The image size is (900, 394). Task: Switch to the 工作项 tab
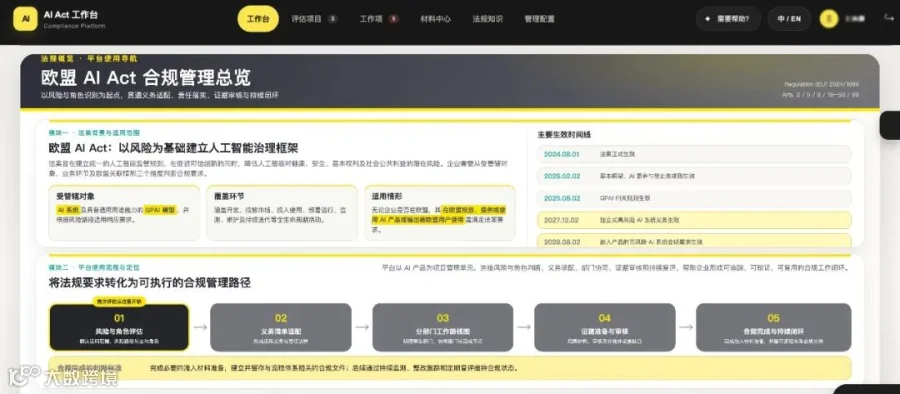click(379, 19)
